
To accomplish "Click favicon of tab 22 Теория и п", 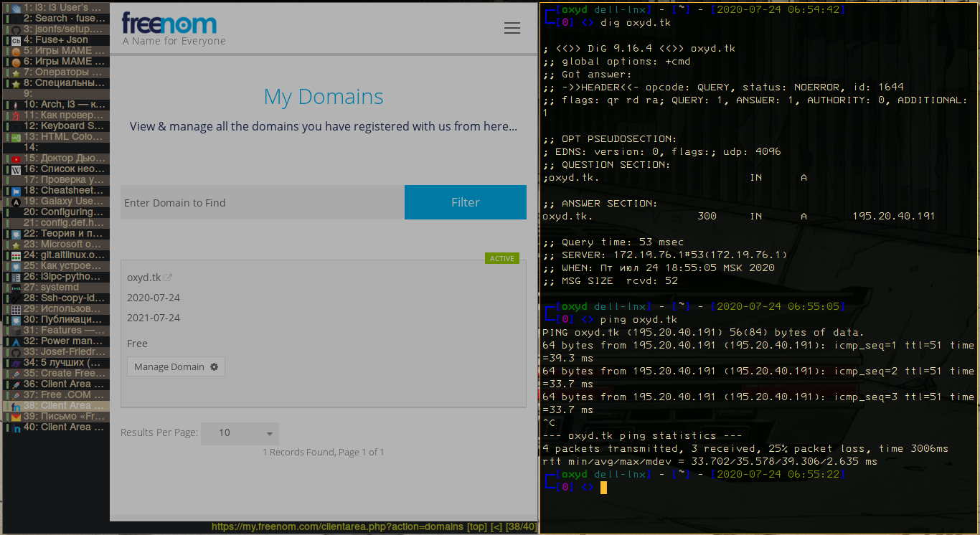I will (x=16, y=234).
